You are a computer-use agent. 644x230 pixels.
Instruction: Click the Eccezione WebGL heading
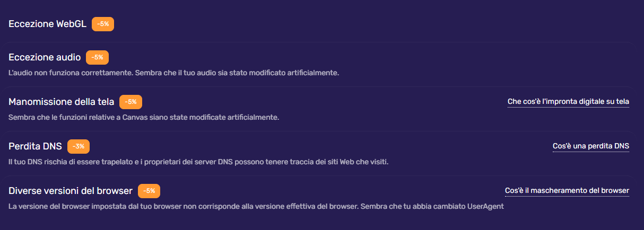tap(47, 24)
